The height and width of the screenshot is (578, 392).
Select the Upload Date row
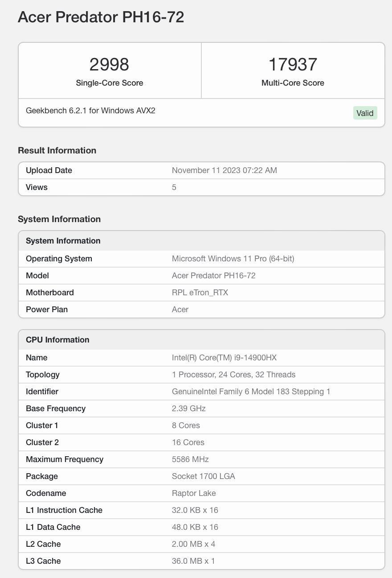coord(49,170)
